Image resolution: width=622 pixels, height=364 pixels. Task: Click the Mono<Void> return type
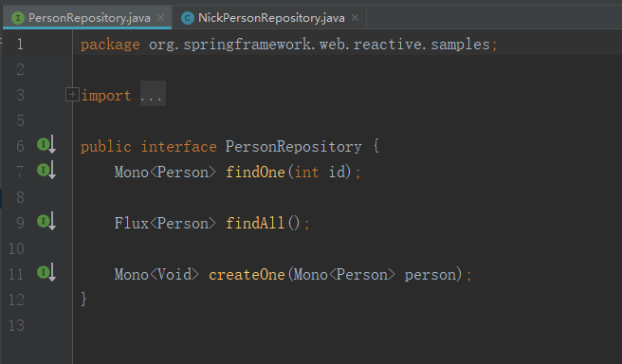(156, 274)
